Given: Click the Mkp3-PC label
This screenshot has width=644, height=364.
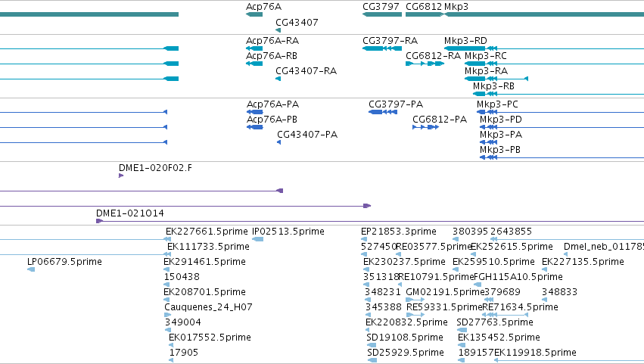Looking at the screenshot, I should [497, 104].
